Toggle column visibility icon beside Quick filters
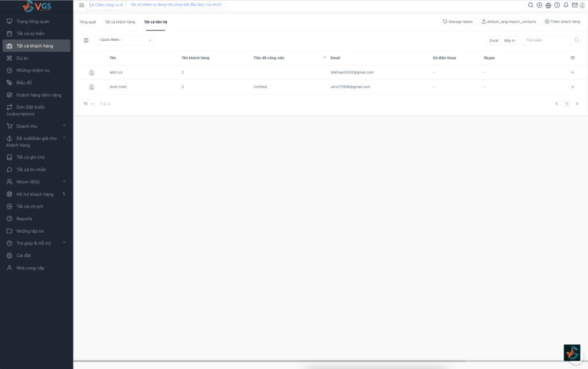Viewport: 588px width, 369px height. pyautogui.click(x=86, y=40)
